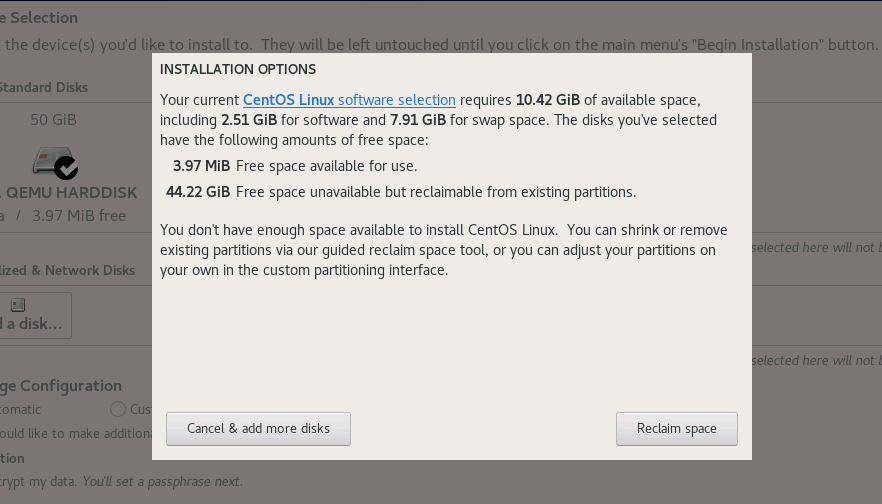Viewport: 882px width, 504px height.
Task: Select the Custom partitioning radio button
Action: tap(118, 409)
